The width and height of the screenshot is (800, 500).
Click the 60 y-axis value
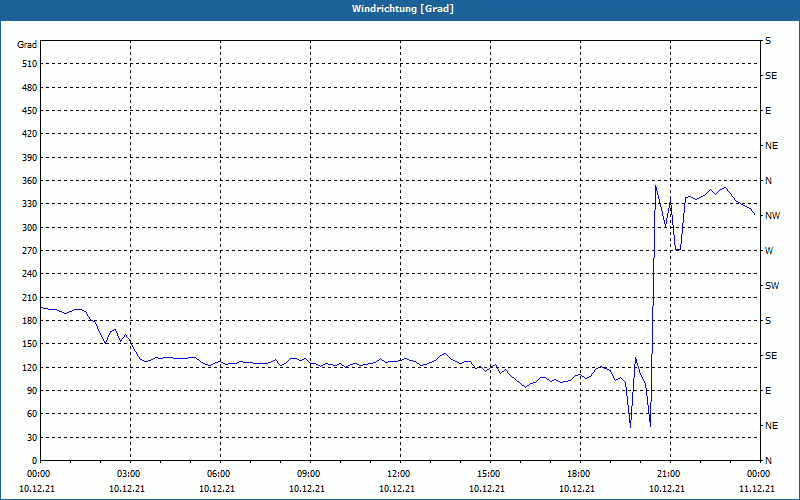click(x=32, y=414)
